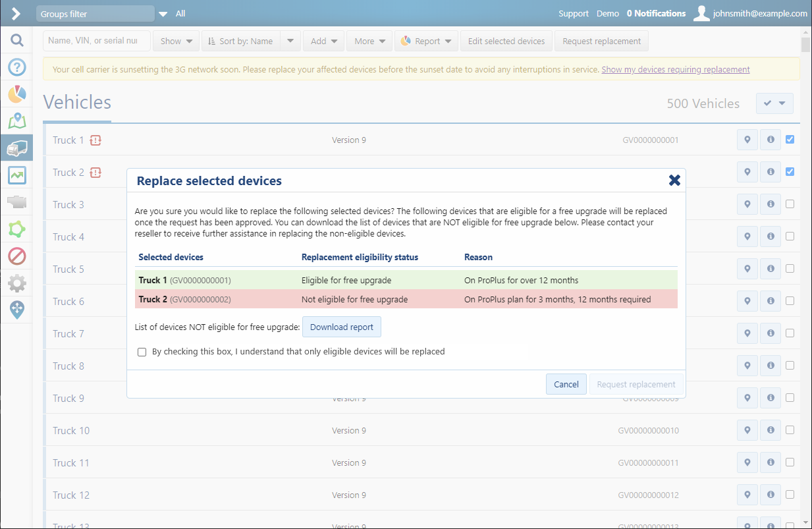
Task: Click the search magnifier icon in sidebar
Action: coord(16,40)
